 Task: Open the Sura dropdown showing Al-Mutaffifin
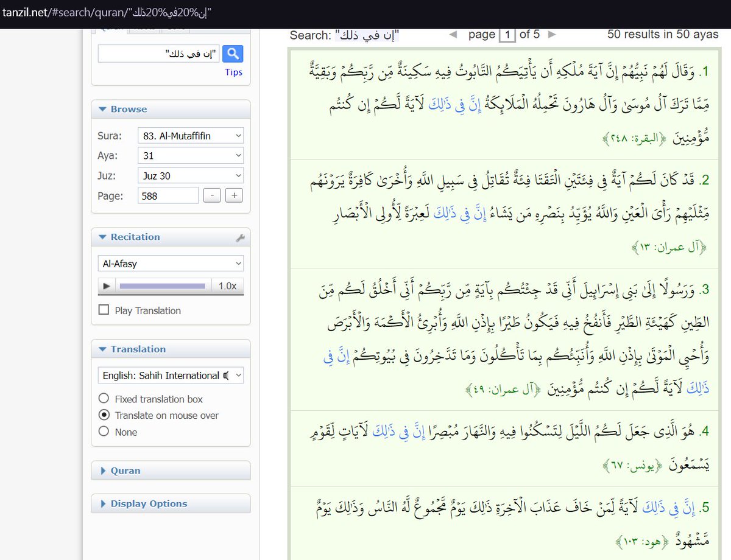[x=191, y=136]
